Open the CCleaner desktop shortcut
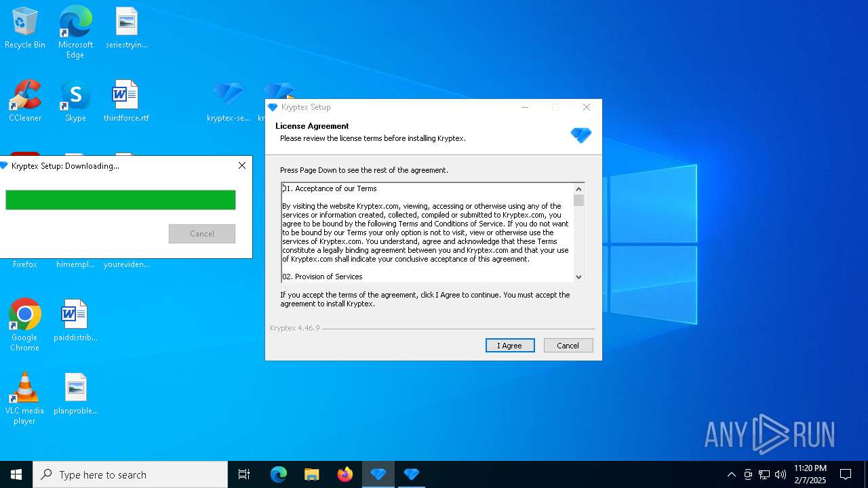Viewport: 868px width, 488px height. click(24, 101)
